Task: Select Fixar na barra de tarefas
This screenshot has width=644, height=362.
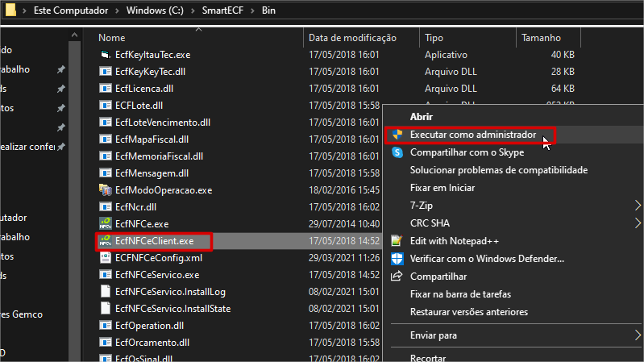Action: click(x=460, y=294)
